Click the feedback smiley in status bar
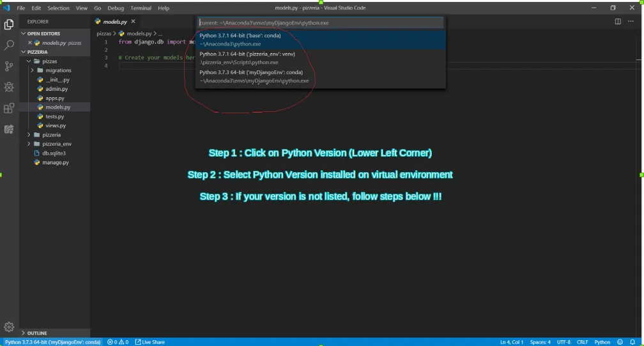 point(620,342)
